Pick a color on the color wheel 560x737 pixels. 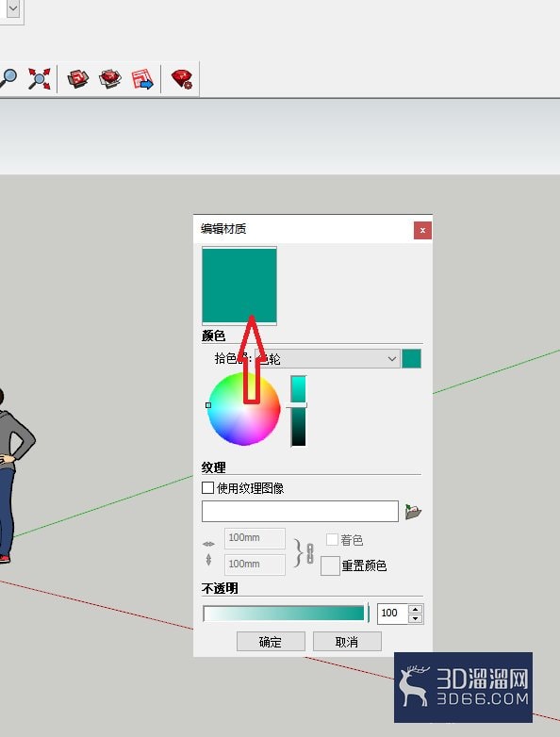click(243, 408)
